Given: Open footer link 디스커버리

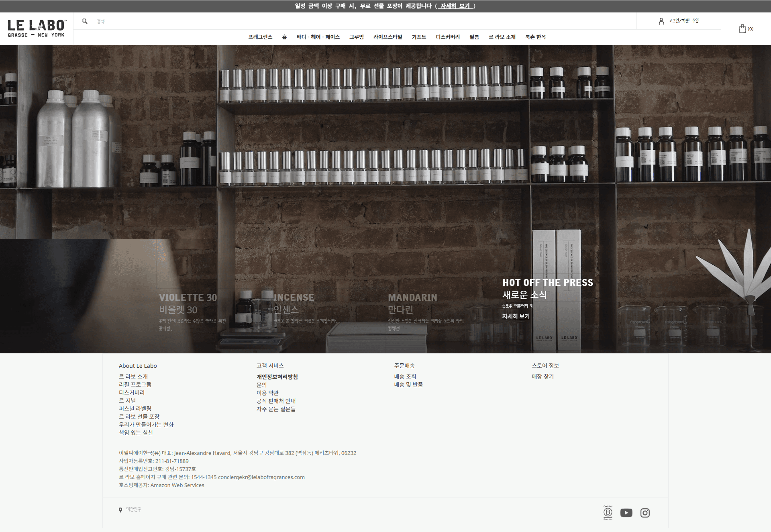Looking at the screenshot, I should tap(132, 392).
